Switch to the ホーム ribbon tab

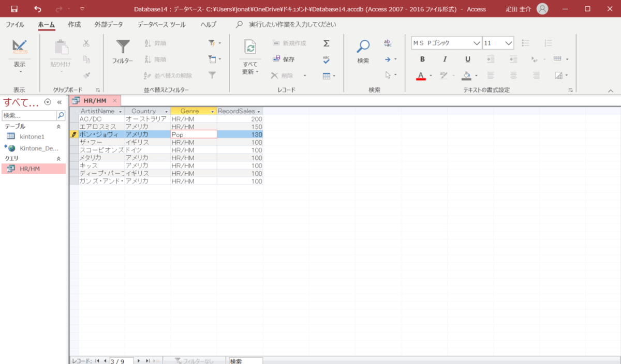coord(47,24)
